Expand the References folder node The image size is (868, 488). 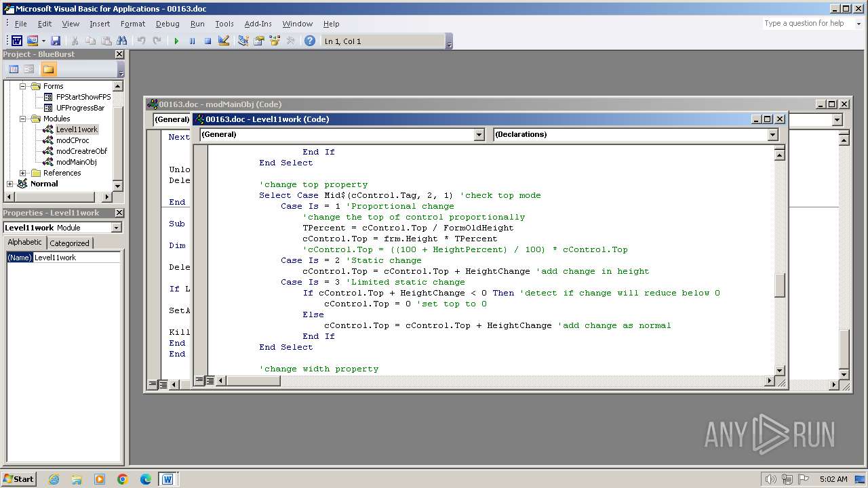22,173
